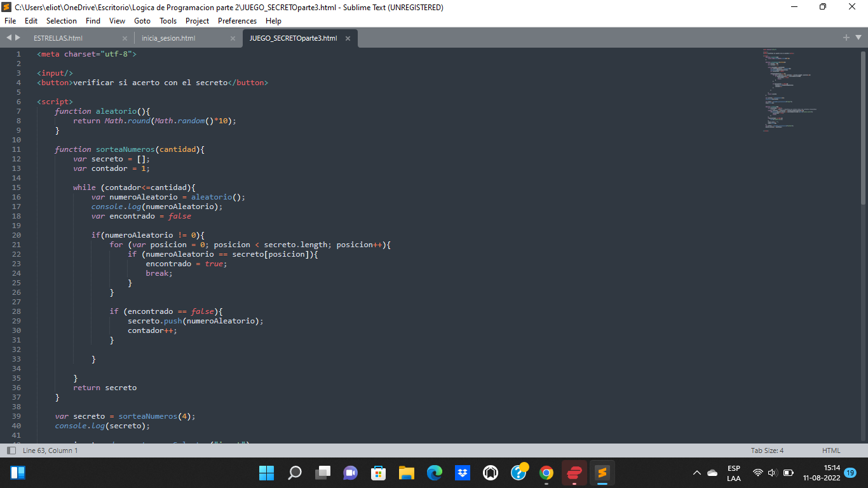Click the '<meta charset="utf-8">' line

tap(87, 54)
